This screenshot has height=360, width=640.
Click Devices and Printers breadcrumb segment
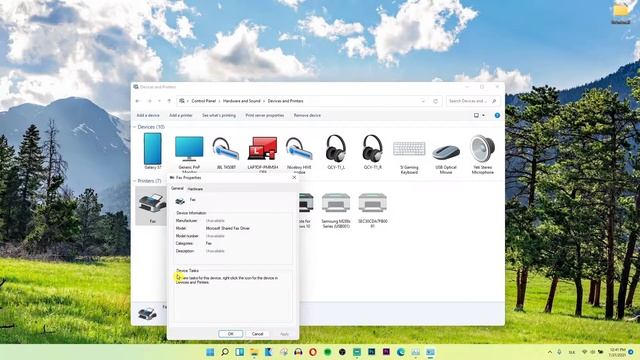tap(285, 101)
